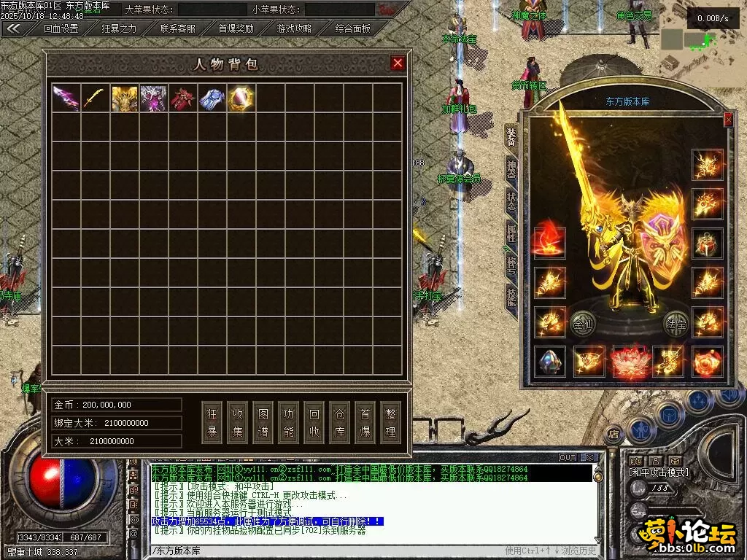Click the blue crystal gem equipment slot

(x=549, y=361)
